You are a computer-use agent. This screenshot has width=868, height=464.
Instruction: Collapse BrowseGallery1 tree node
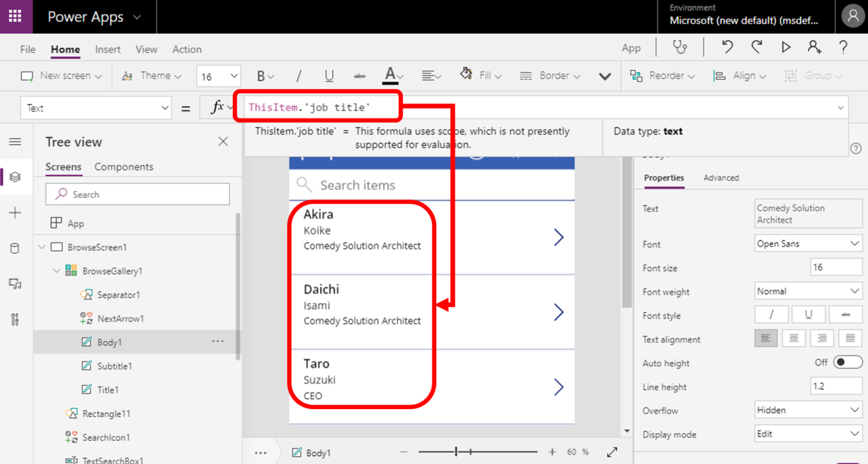(x=56, y=271)
